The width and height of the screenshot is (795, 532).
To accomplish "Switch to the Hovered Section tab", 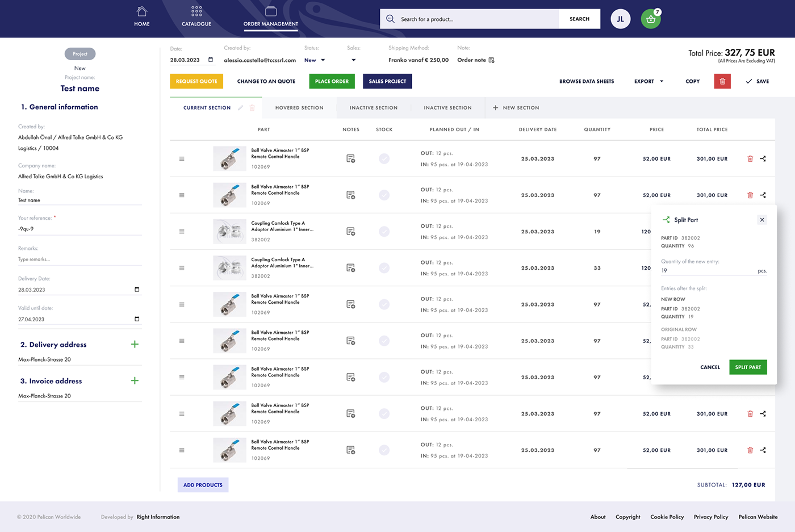I will 299,108.
